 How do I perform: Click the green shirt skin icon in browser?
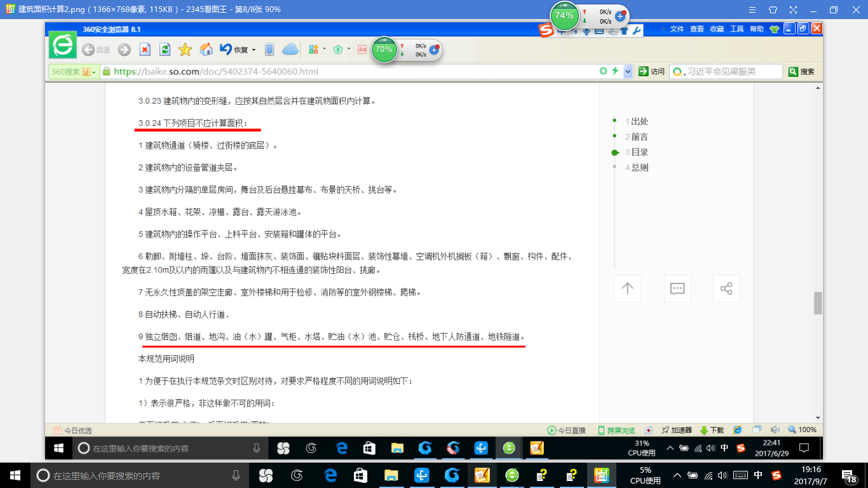(x=774, y=29)
